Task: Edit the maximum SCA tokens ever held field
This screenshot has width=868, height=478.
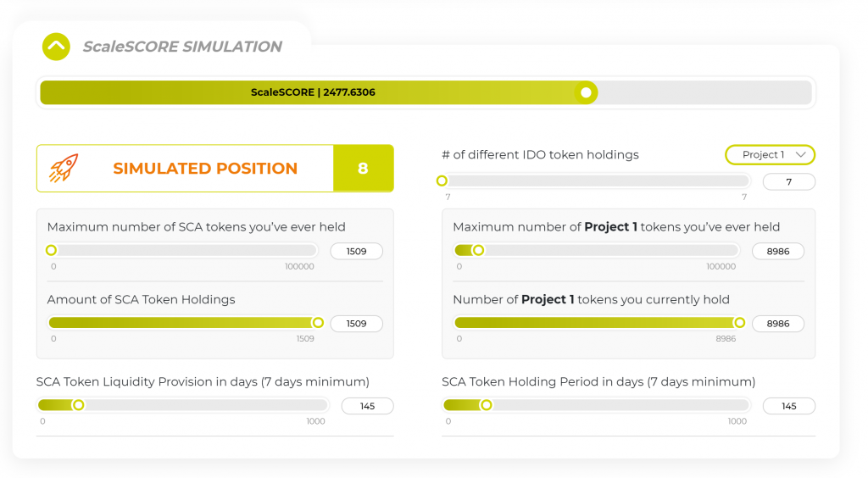Action: (357, 251)
